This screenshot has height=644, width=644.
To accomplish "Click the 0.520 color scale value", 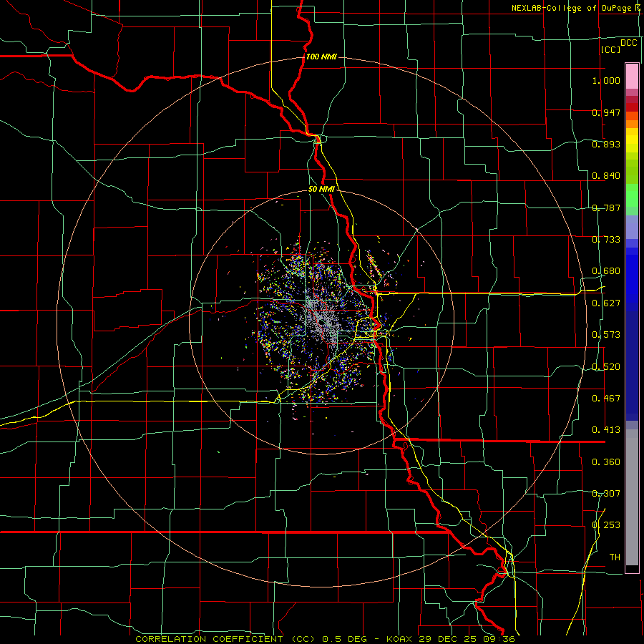I will (606, 367).
